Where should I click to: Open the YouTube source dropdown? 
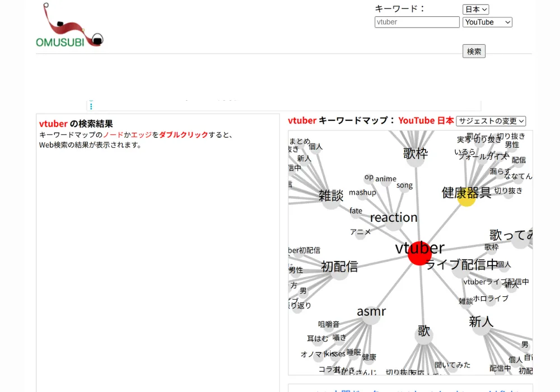[x=487, y=22]
